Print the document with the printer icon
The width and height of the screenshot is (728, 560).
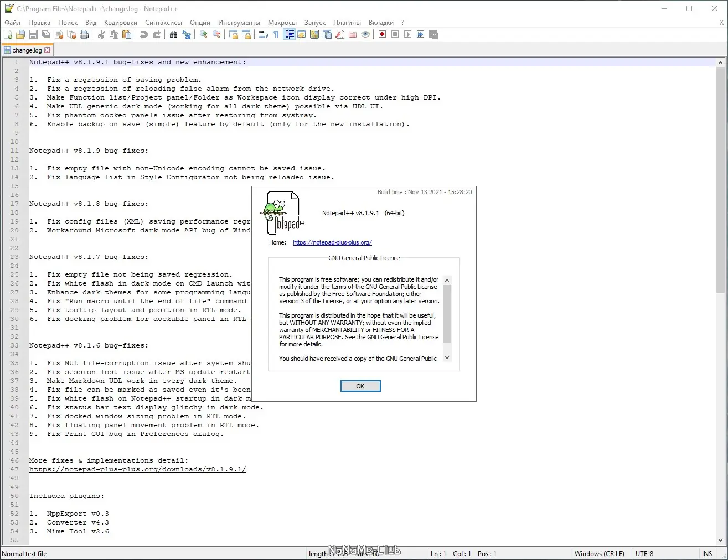click(x=84, y=34)
